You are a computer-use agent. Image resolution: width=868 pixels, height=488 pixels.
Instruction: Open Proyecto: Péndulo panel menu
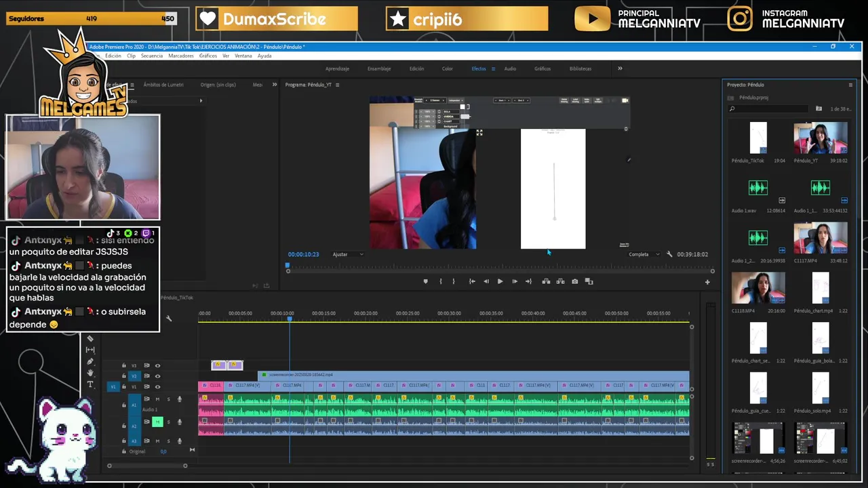coord(850,85)
